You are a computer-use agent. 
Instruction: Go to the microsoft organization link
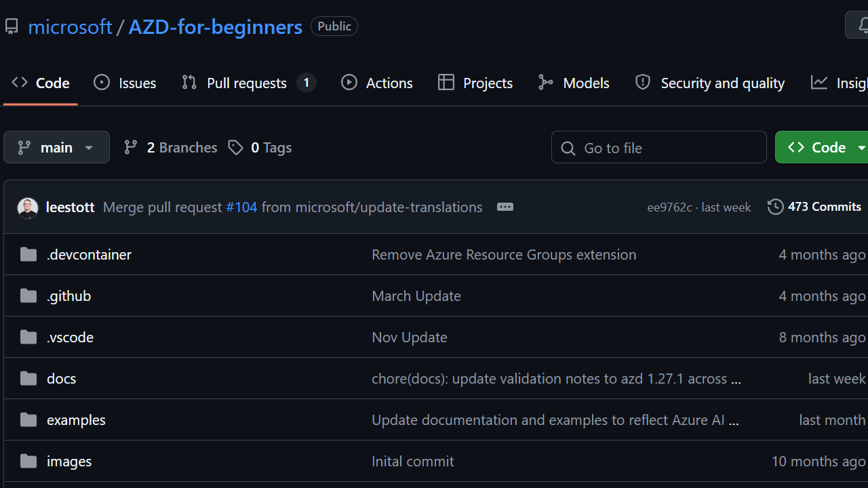(x=70, y=27)
